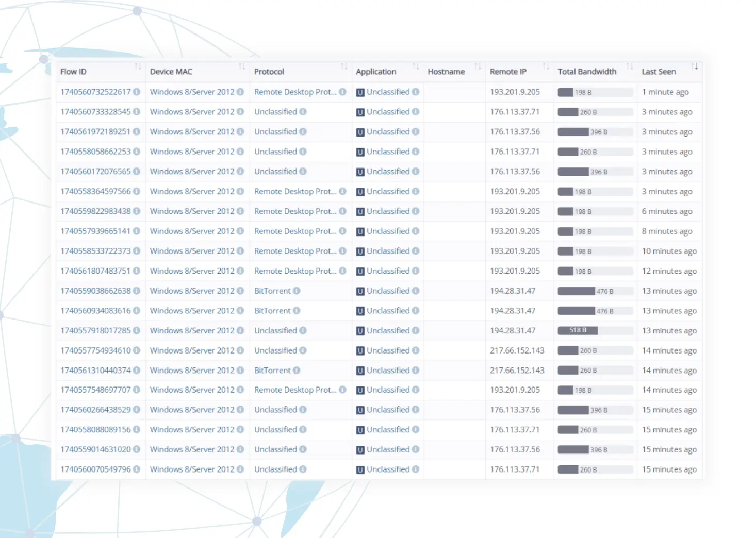The image size is (756, 538).
Task: Open Remote Desktop Prot... link for flow 1740558364597566
Action: [x=295, y=191]
